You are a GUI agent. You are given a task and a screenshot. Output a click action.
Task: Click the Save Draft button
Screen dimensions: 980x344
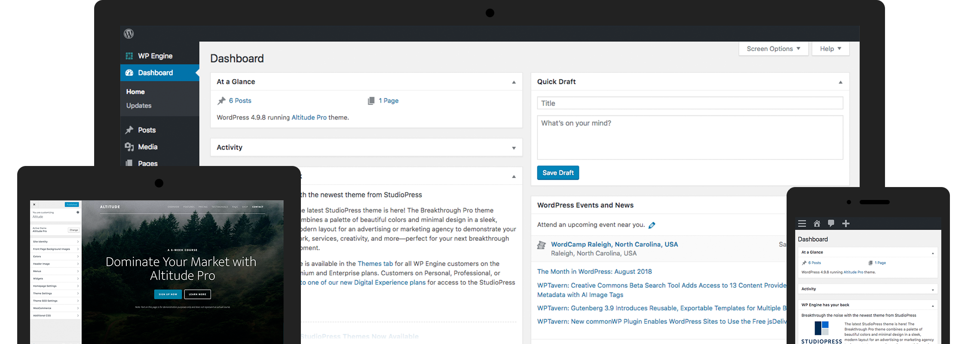coord(558,173)
